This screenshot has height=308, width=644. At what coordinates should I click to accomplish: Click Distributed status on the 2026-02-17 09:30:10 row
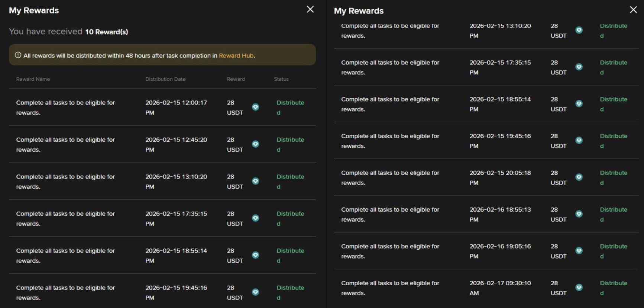[613, 288]
